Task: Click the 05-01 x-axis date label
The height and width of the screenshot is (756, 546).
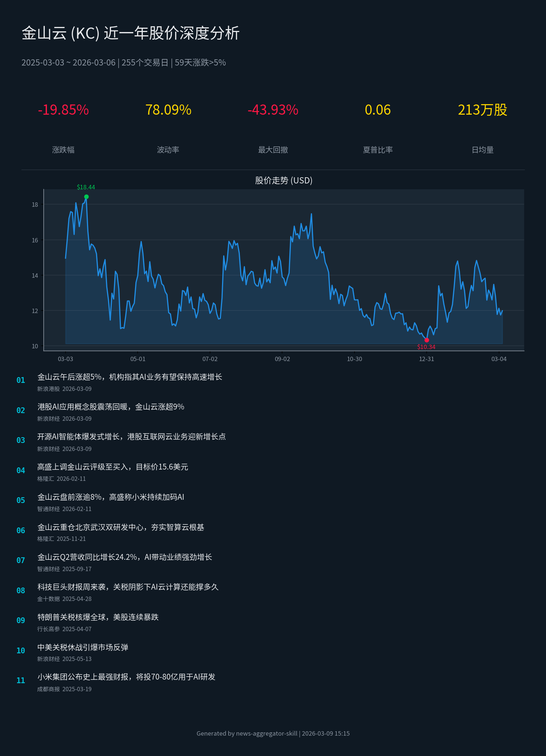Action: (138, 359)
